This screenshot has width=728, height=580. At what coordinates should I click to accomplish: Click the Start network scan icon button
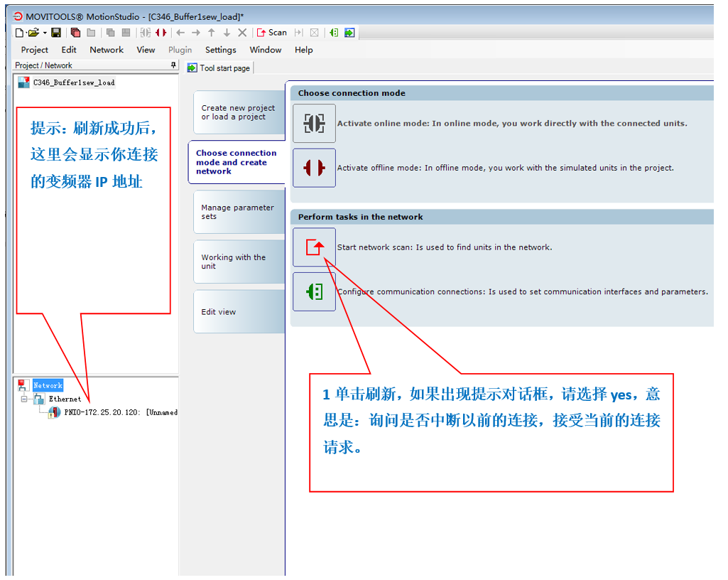(x=314, y=247)
